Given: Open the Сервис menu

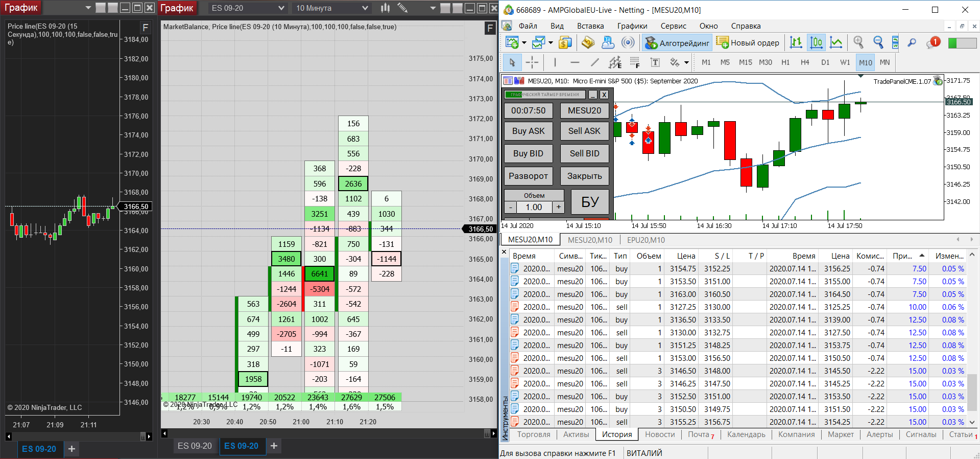Looking at the screenshot, I should pyautogui.click(x=674, y=26).
